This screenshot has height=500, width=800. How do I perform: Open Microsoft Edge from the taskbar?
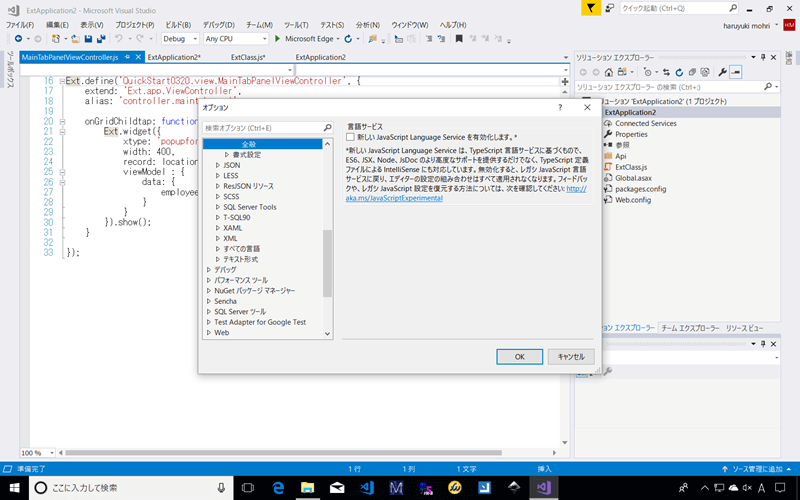[x=278, y=488]
